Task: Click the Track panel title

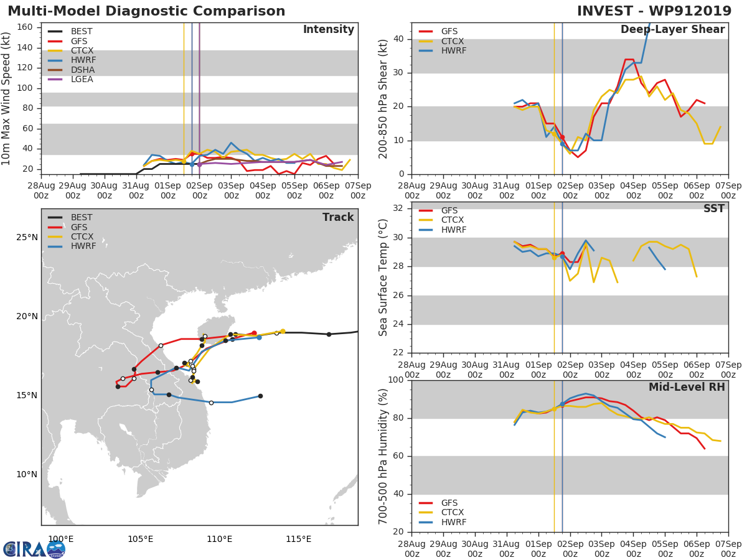Action: tap(338, 217)
